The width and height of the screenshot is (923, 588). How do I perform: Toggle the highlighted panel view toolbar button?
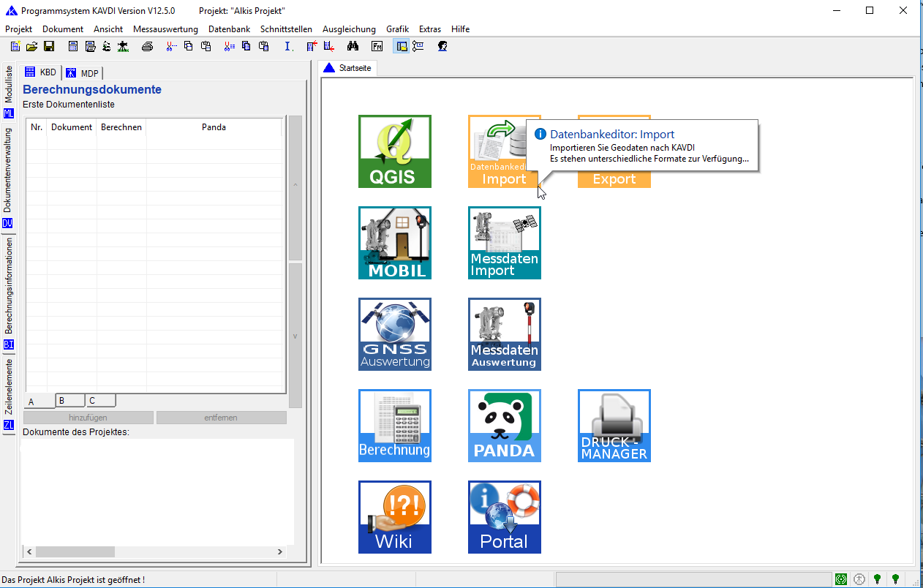(401, 47)
